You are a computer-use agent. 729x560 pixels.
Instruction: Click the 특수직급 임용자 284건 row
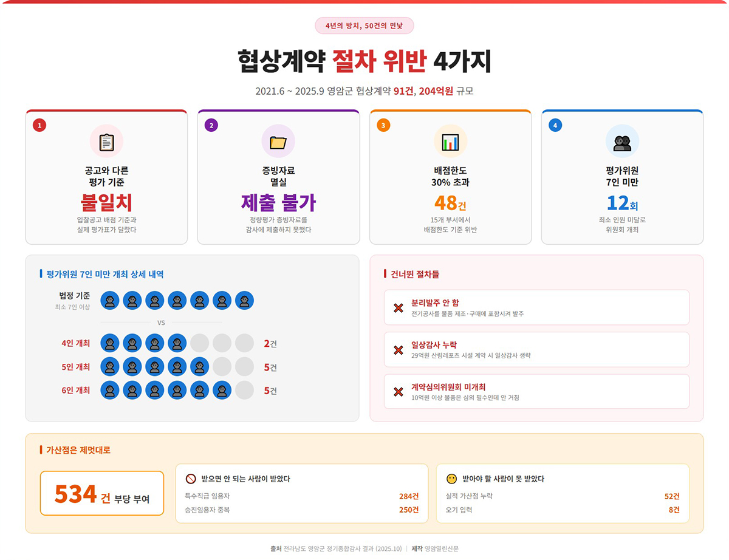(301, 496)
